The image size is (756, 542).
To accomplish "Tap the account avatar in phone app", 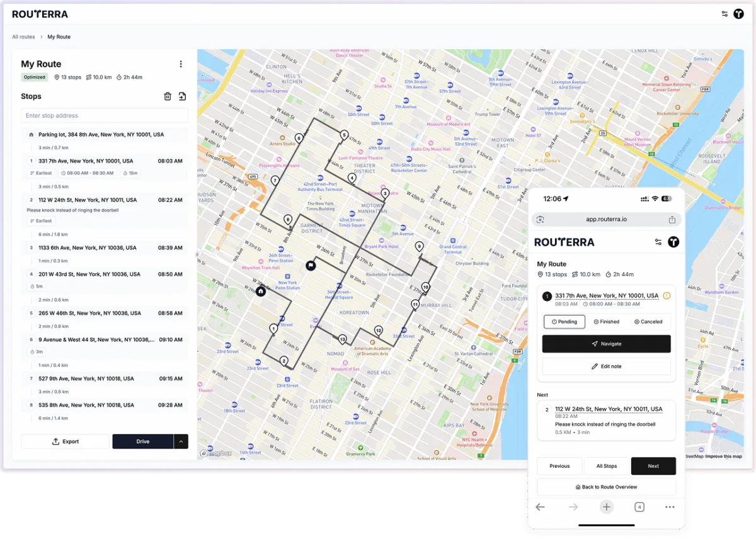I will pos(673,242).
